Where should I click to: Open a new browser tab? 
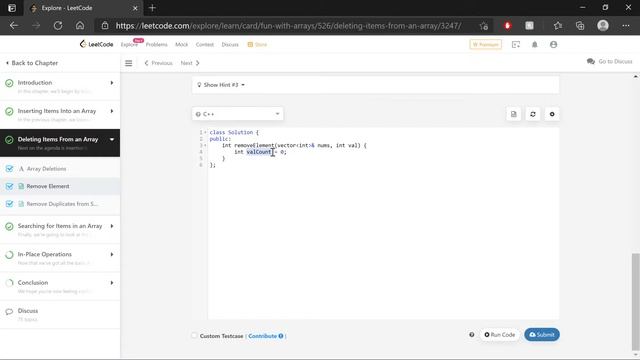(x=152, y=8)
